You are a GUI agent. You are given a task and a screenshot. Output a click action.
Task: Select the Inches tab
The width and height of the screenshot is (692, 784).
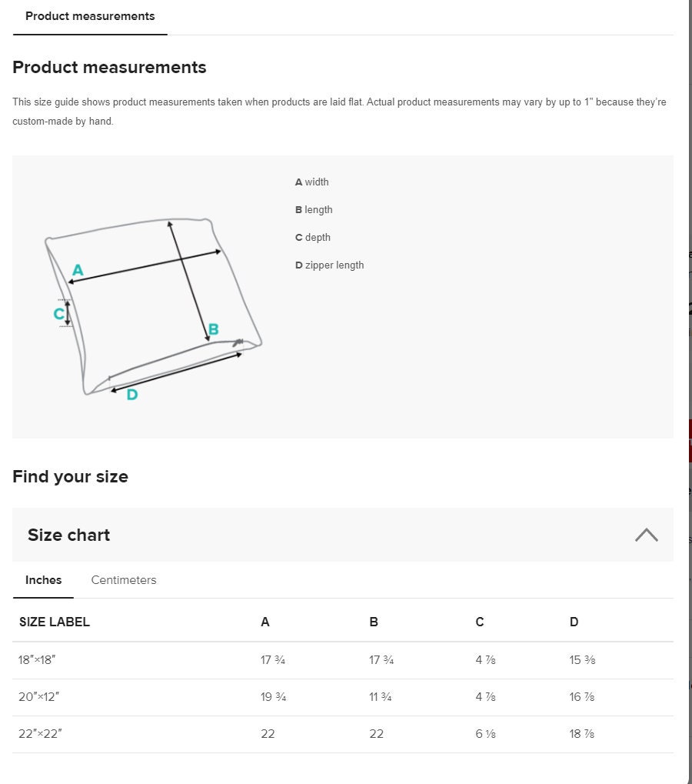pyautogui.click(x=44, y=580)
